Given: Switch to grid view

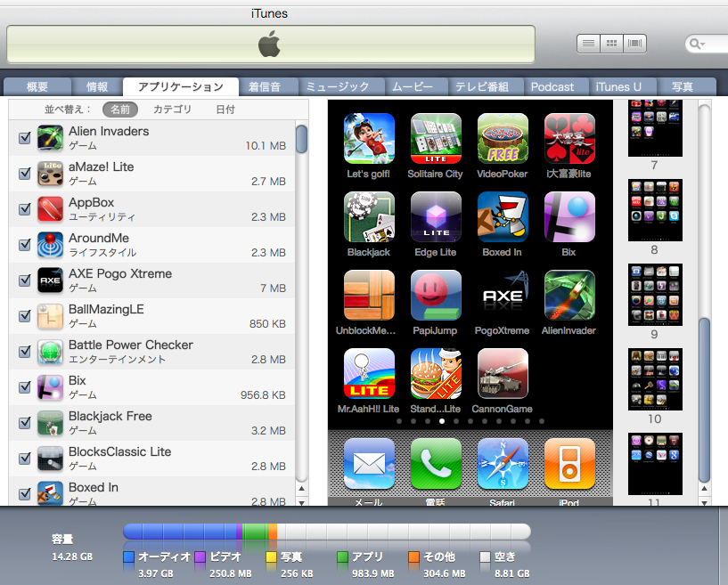Looking at the screenshot, I should tap(611, 44).
